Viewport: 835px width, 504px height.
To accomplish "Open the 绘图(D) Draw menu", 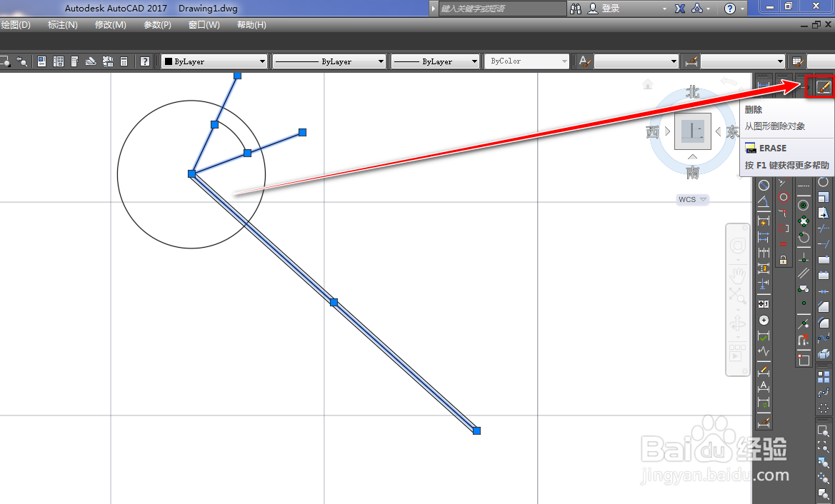I will point(16,24).
